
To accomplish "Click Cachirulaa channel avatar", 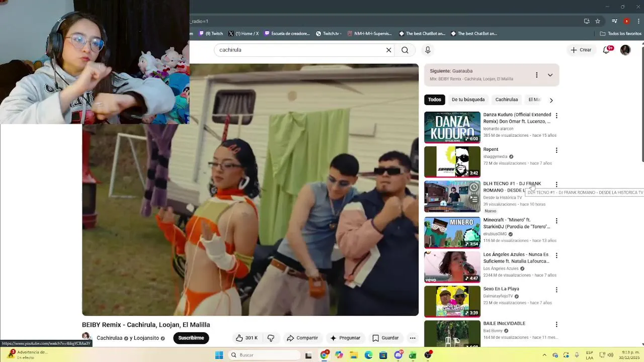I will (86, 337).
